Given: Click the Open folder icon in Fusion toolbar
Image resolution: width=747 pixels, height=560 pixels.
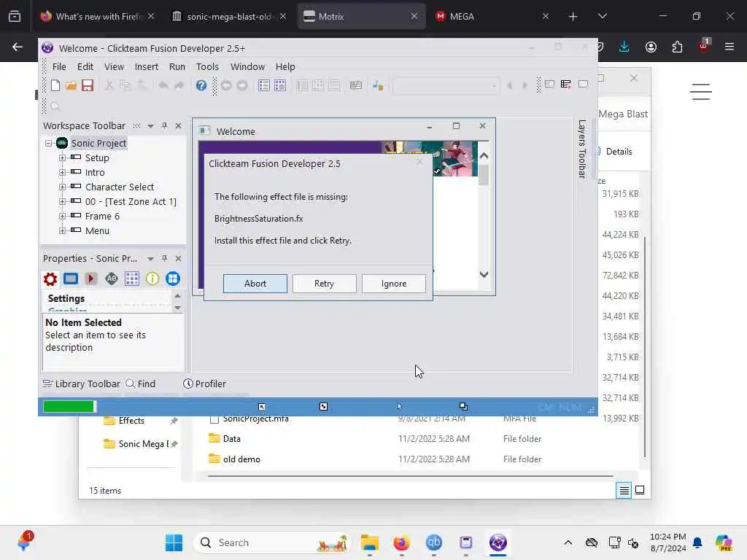Looking at the screenshot, I should (71, 85).
